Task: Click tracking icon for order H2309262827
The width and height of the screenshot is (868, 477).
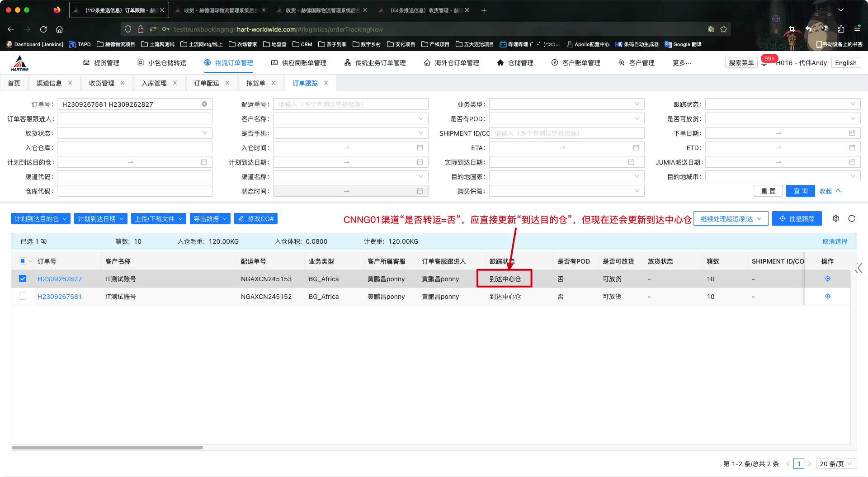Action: coord(827,279)
